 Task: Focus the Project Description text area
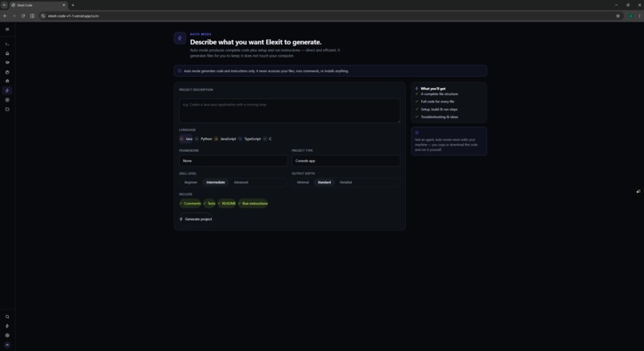click(x=289, y=110)
